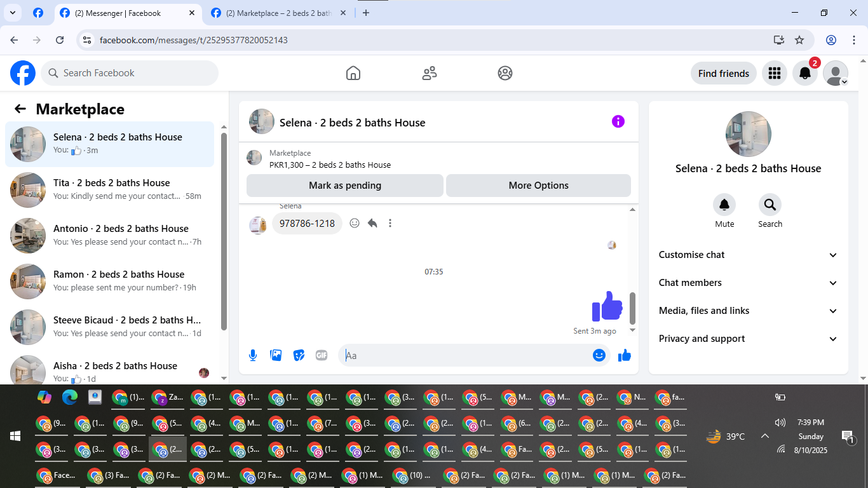Choose a GIF icon
This screenshot has height=488, width=868.
[322, 355]
